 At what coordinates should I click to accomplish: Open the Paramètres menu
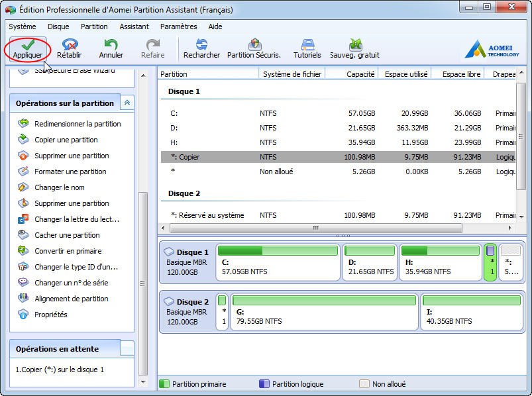[x=178, y=26]
